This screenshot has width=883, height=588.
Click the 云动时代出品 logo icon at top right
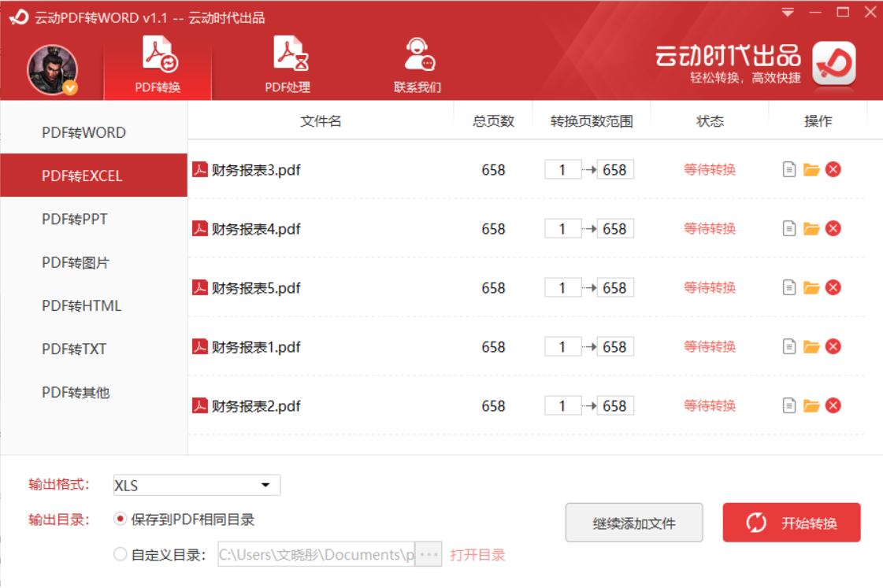pos(833,61)
